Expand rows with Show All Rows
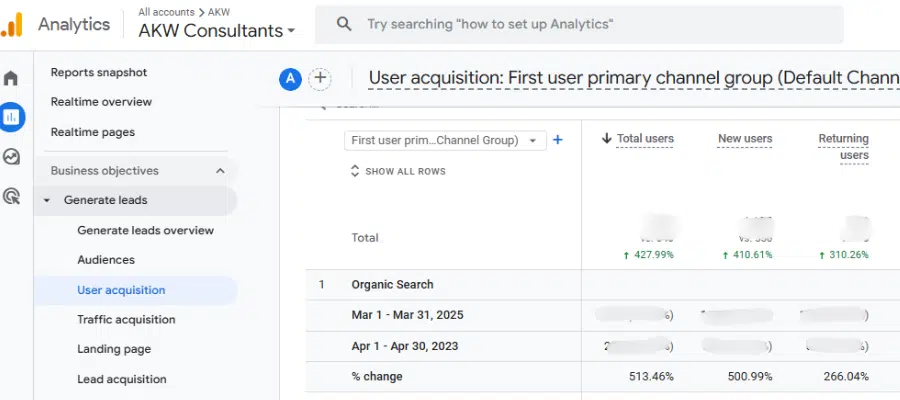The image size is (900, 400). (x=397, y=171)
